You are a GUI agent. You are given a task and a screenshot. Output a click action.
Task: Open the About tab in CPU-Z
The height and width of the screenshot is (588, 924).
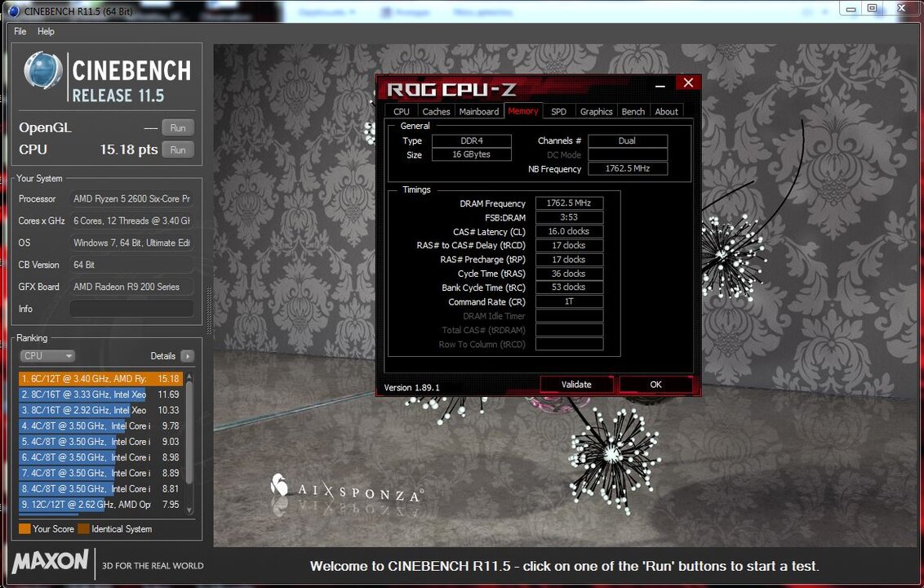pyautogui.click(x=667, y=111)
